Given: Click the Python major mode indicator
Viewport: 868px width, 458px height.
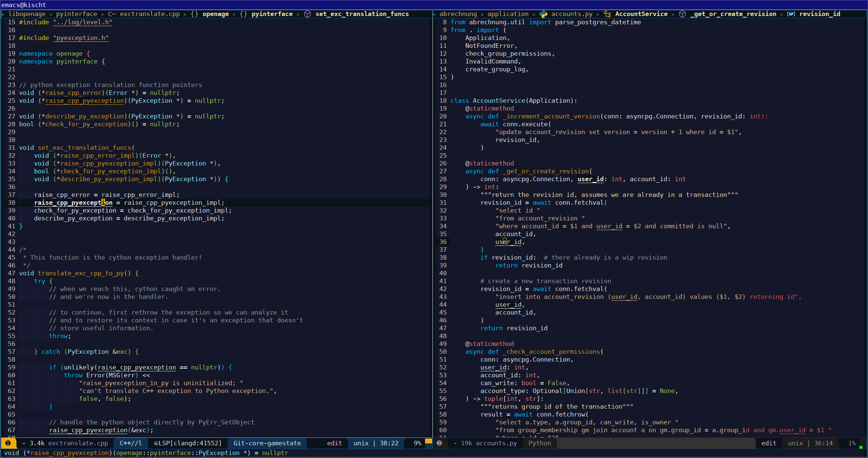Looking at the screenshot, I should tap(539, 443).
